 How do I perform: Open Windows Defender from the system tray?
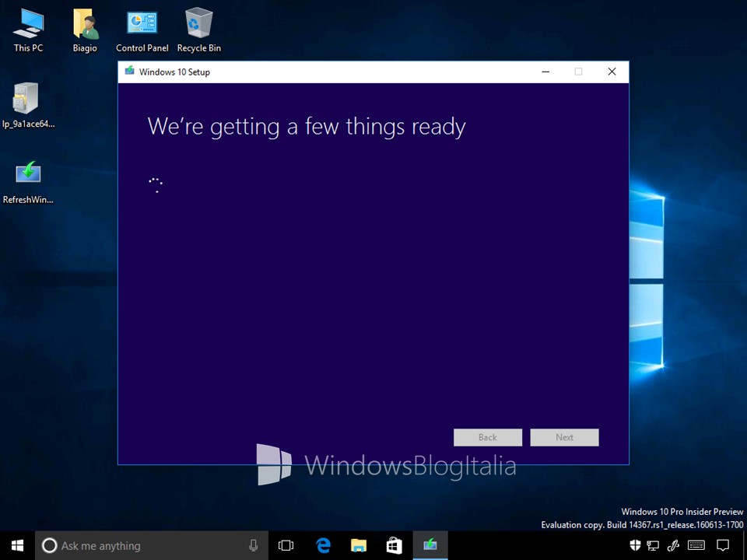point(635,546)
